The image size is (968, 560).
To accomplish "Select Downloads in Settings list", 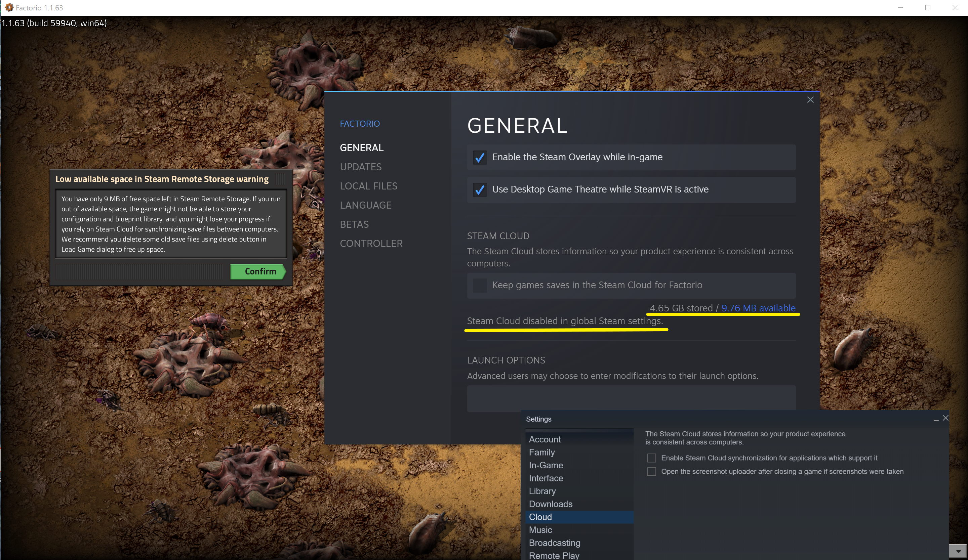I will [x=551, y=504].
